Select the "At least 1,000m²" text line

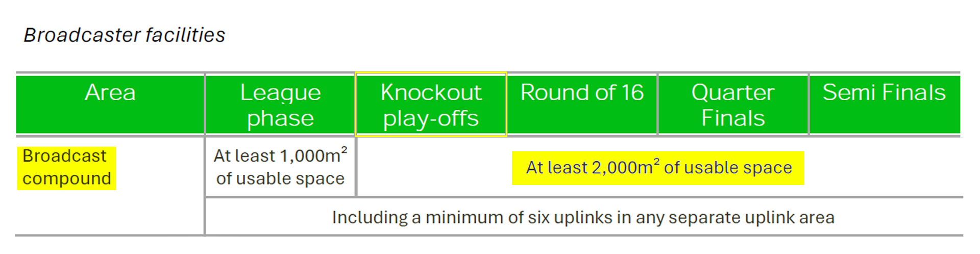[280, 155]
